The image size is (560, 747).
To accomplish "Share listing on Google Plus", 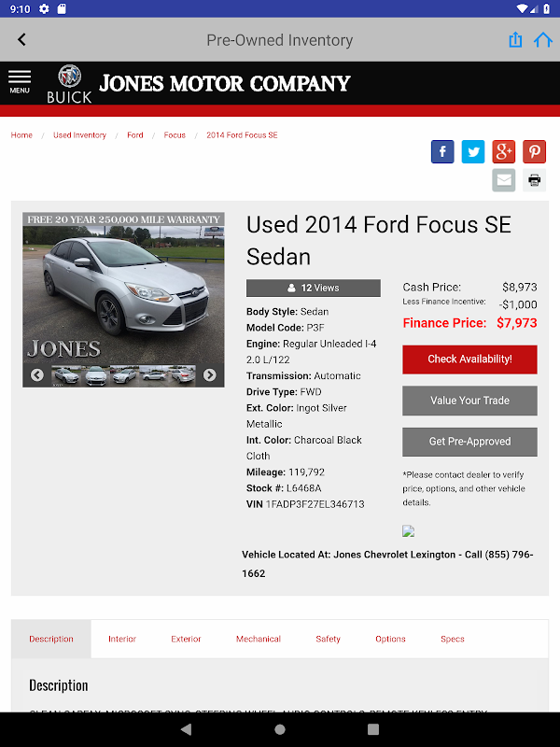I will click(504, 151).
